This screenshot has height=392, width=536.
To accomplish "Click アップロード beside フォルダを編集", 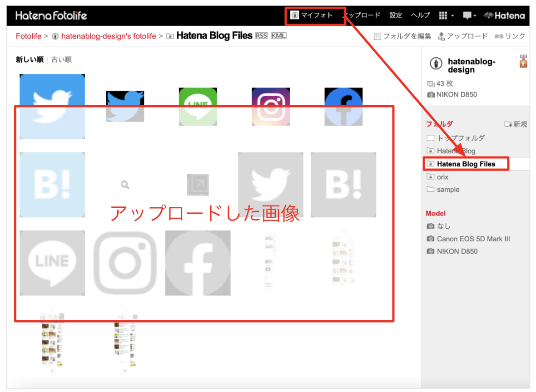I will 463,36.
